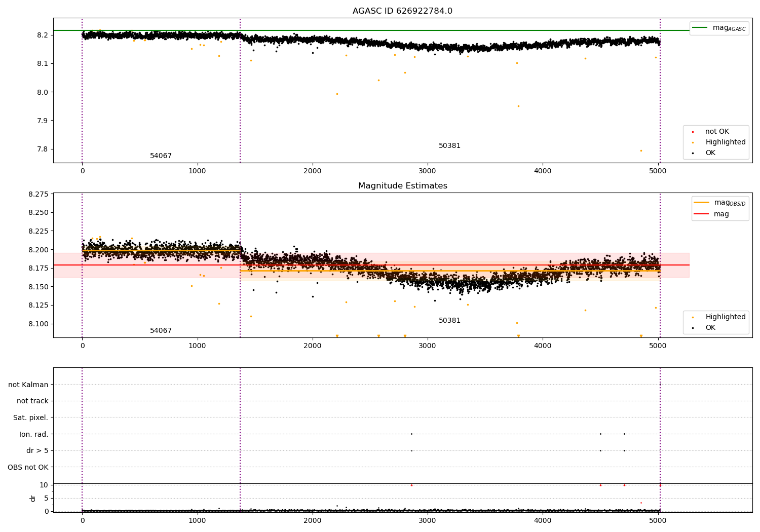
Task: Click the 'dr > 5' row label
Action: [x=37, y=450]
